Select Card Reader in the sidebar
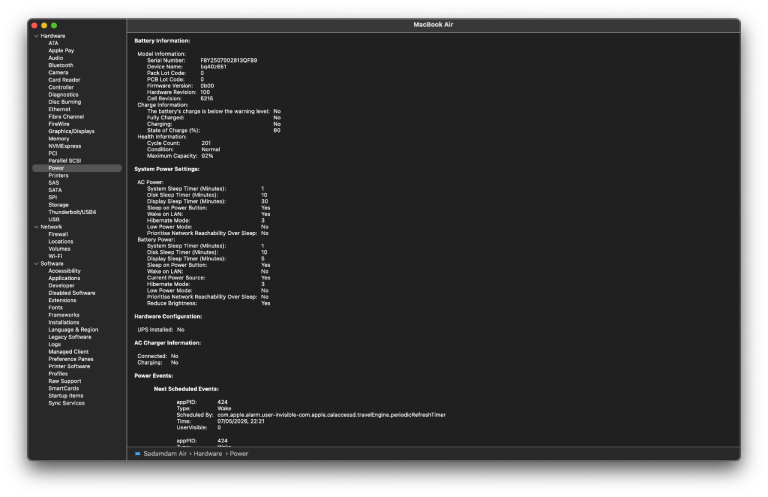768x497 pixels. pyautogui.click(x=64, y=80)
